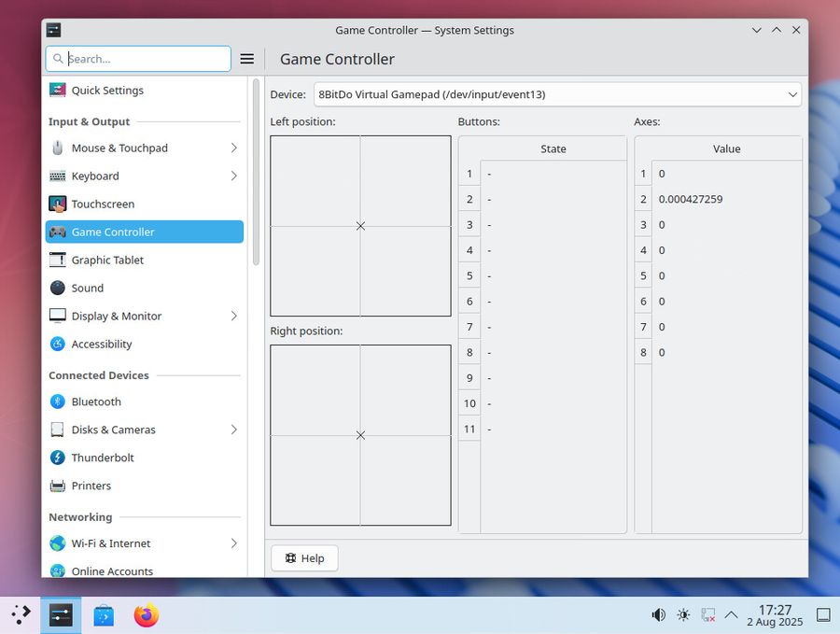Click the Display & Monitor icon
This screenshot has width=840, height=634.
tap(57, 316)
